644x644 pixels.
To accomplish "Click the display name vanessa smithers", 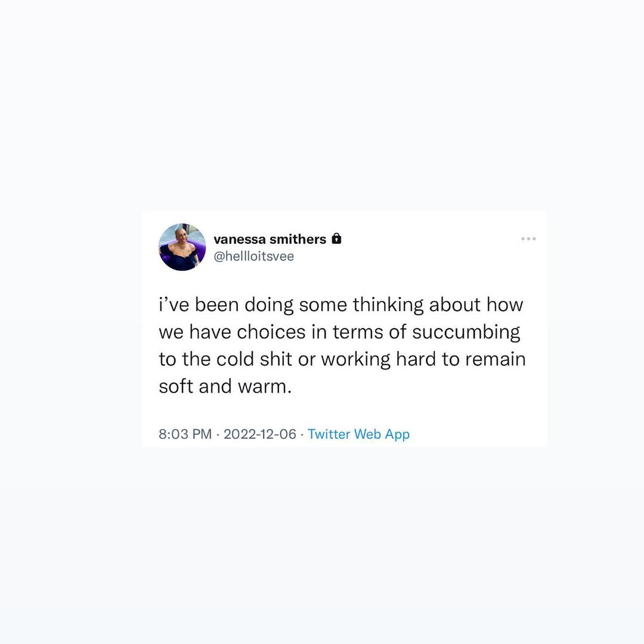I will (x=270, y=239).
